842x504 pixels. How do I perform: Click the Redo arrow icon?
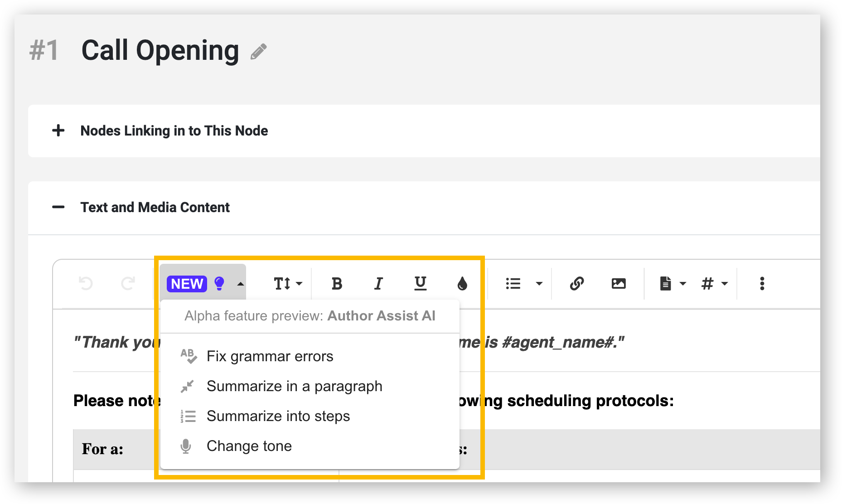pyautogui.click(x=128, y=284)
